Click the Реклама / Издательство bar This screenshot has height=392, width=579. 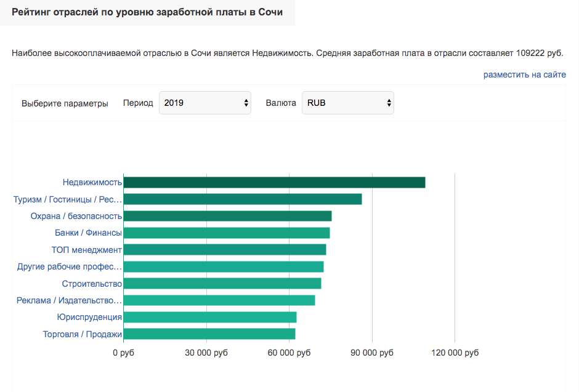click(219, 300)
